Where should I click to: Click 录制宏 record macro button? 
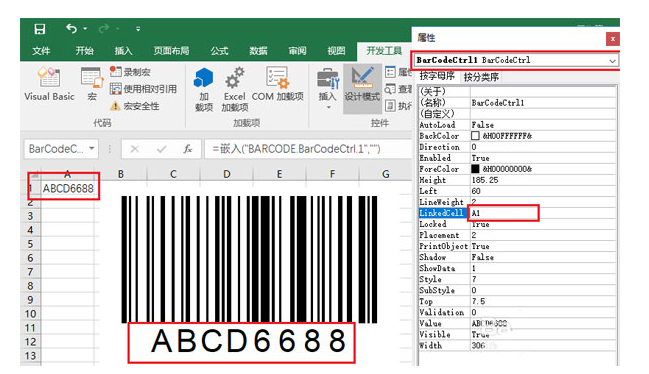130,72
